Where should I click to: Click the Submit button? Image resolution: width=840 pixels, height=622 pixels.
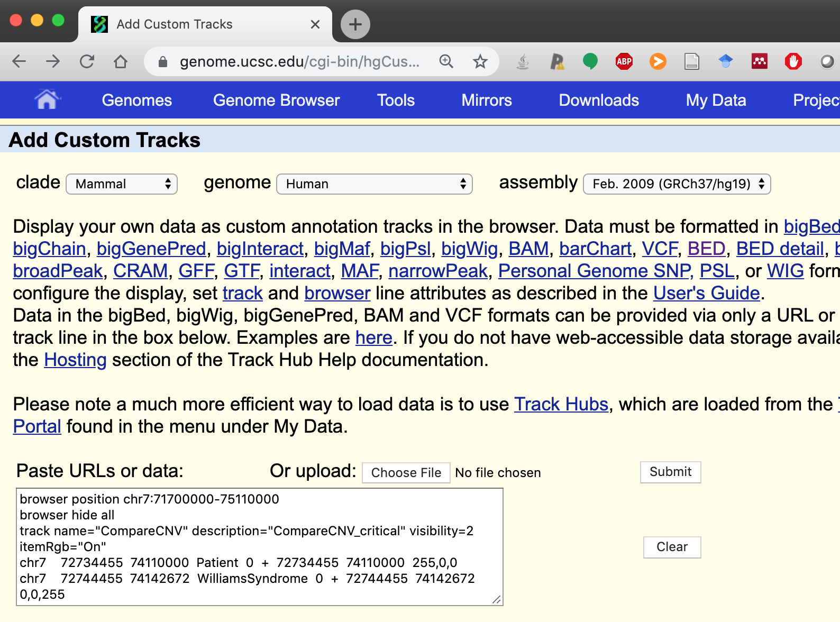click(671, 472)
